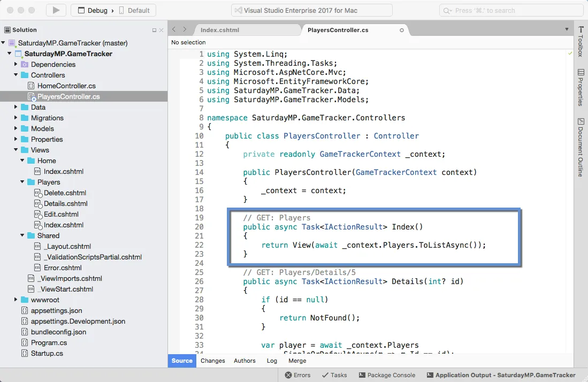Open the Properties side pad
This screenshot has width=588, height=382.
click(x=581, y=87)
